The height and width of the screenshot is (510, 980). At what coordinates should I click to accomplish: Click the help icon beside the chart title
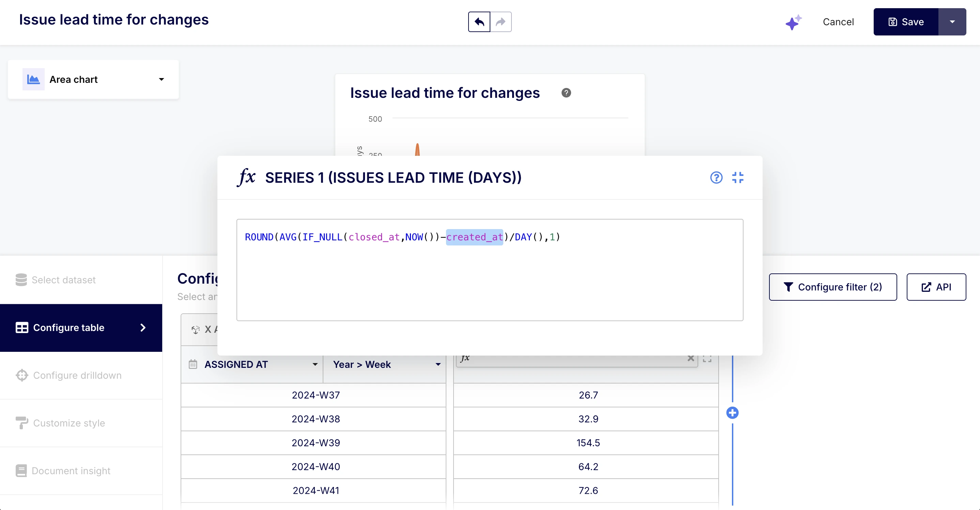coord(566,92)
